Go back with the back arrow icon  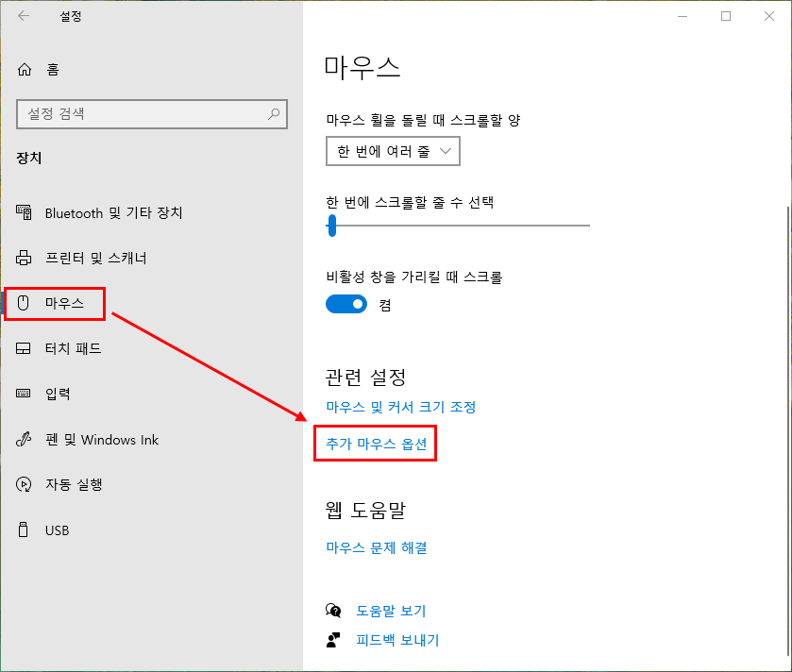click(24, 16)
